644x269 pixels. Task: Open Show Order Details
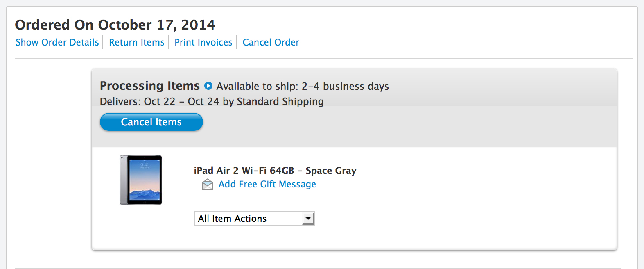57,42
